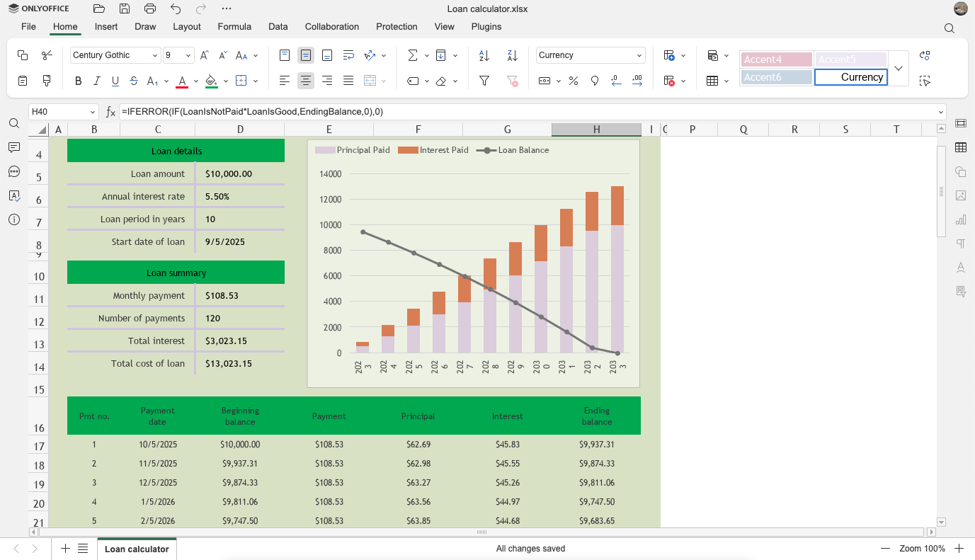The width and height of the screenshot is (975, 560).
Task: Toggle Bold formatting
Action: (79, 81)
